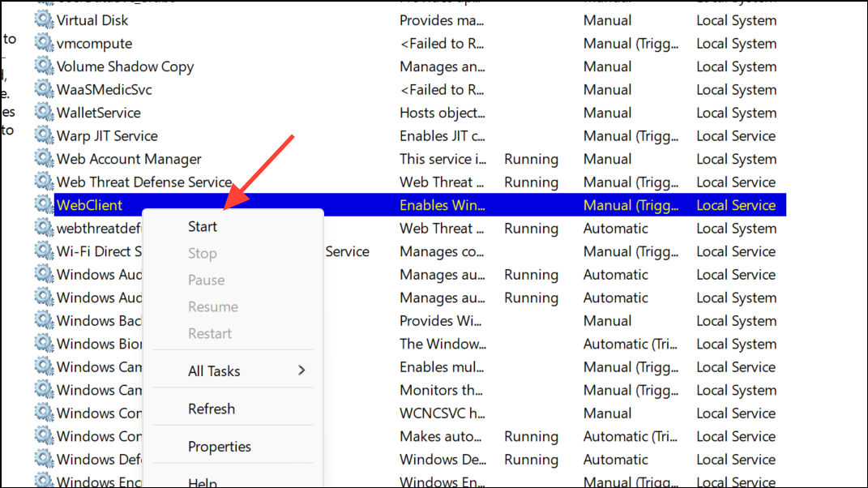This screenshot has height=488, width=868.
Task: Click the WaaSMedicSvc service gear icon
Action: click(43, 89)
